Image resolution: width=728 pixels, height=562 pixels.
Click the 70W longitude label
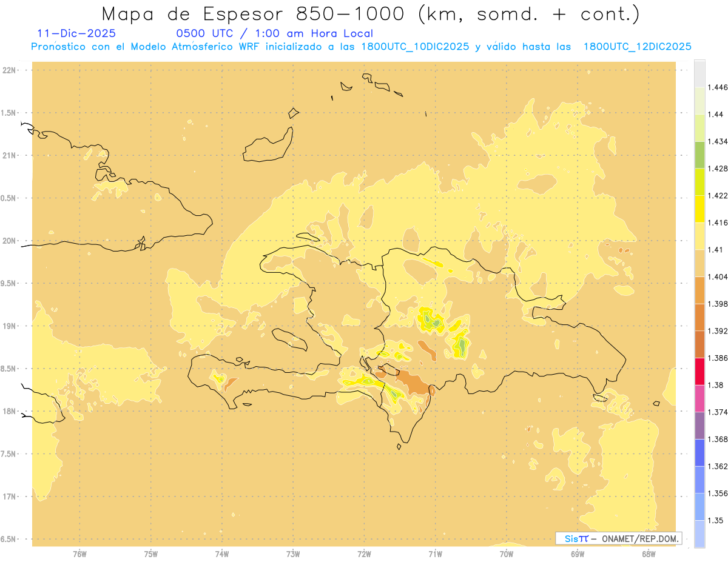[x=507, y=554]
